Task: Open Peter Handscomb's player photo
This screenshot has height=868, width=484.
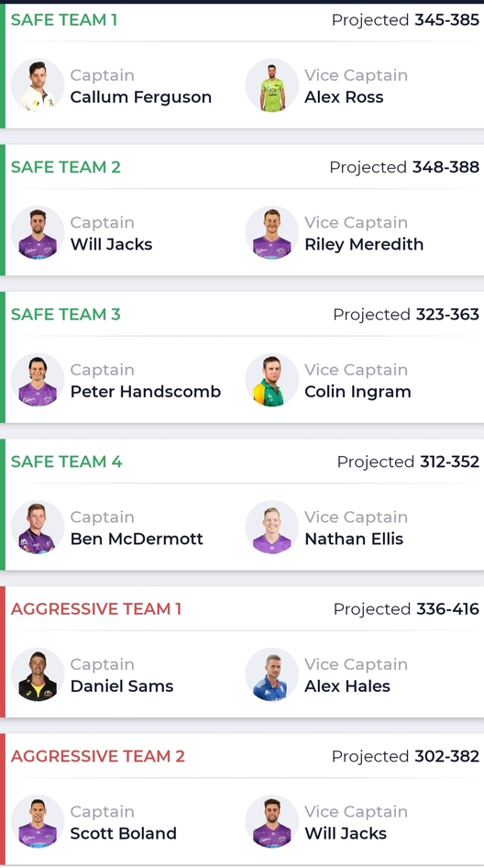Action: click(38, 380)
